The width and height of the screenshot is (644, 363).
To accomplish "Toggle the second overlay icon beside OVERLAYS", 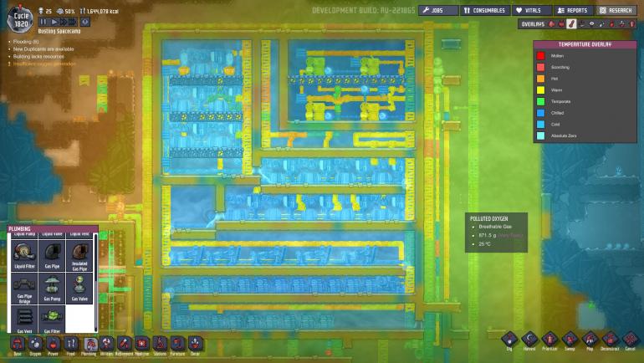I will coord(561,24).
